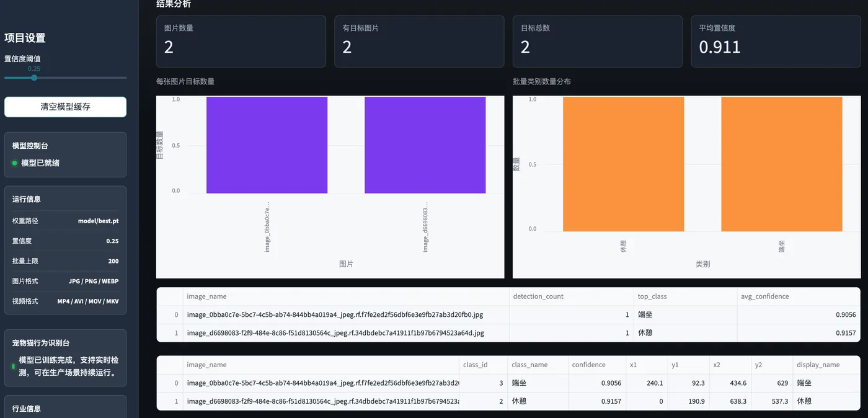
Task: Click the 权重路径 label in 运行信息
Action: click(x=25, y=221)
